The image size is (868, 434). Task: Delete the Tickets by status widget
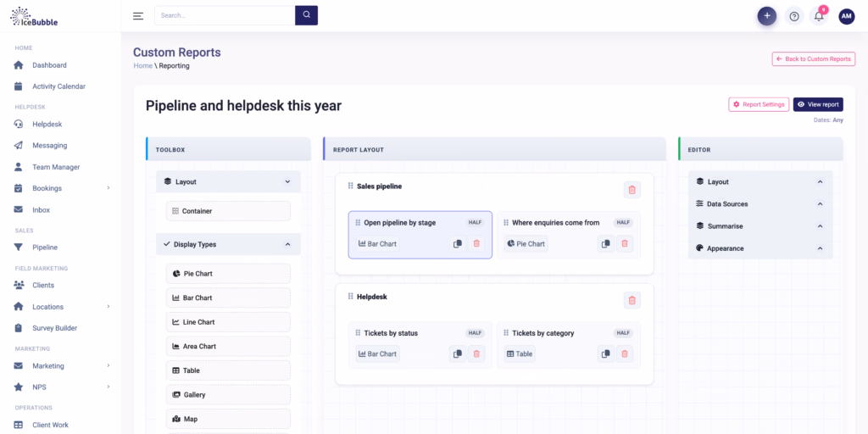point(476,353)
